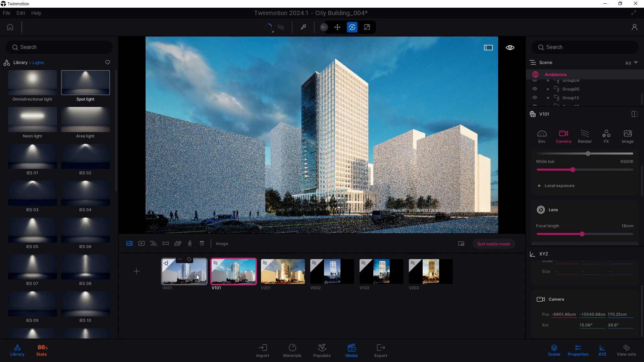Toggle visibility of Group13 in scene
This screenshot has height=362, width=644.
tap(535, 97)
